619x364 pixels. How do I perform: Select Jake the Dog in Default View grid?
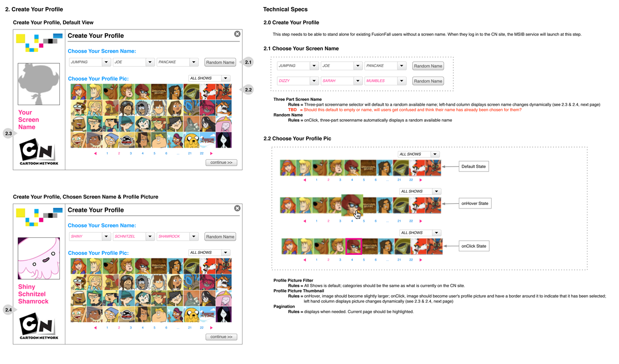click(191, 140)
